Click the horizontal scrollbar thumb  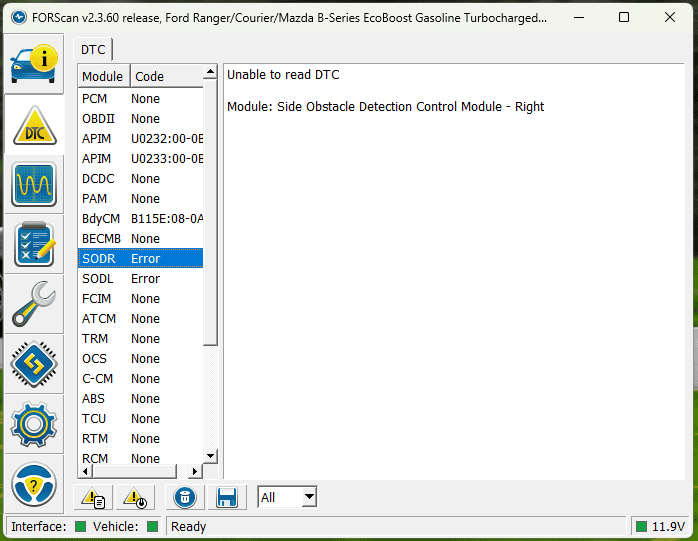[x=134, y=471]
